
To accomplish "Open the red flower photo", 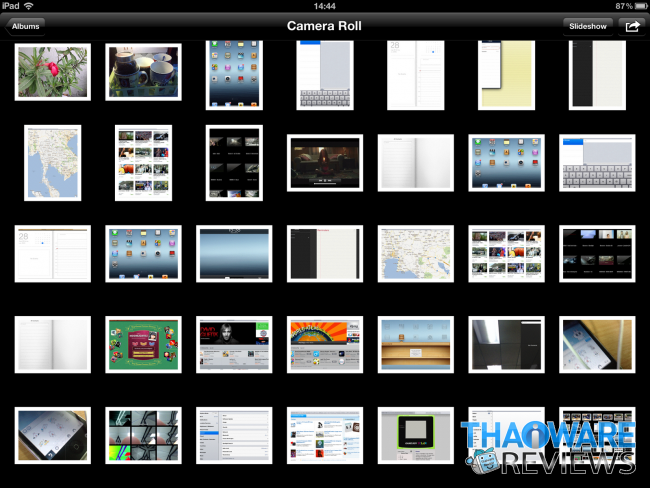I will [53, 72].
